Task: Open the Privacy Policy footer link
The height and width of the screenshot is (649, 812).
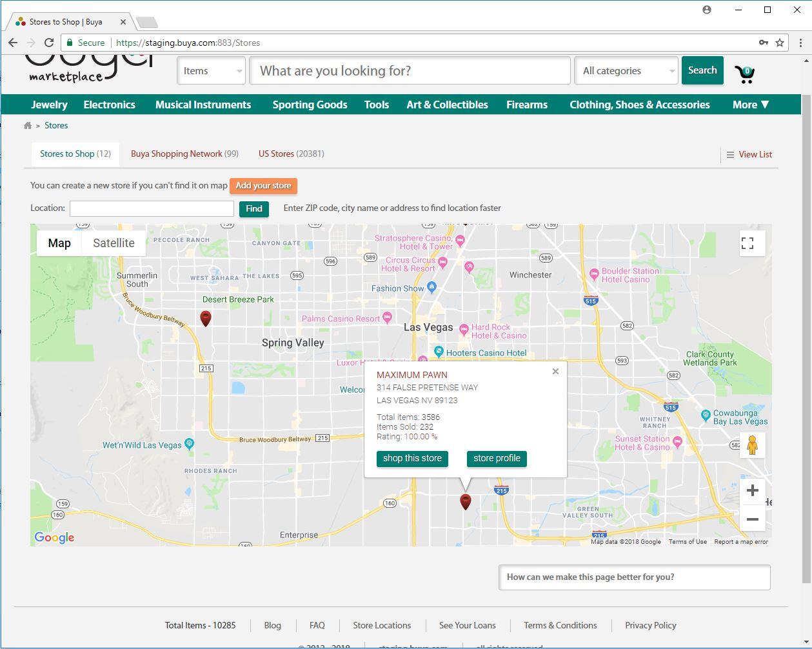Action: coord(651,626)
